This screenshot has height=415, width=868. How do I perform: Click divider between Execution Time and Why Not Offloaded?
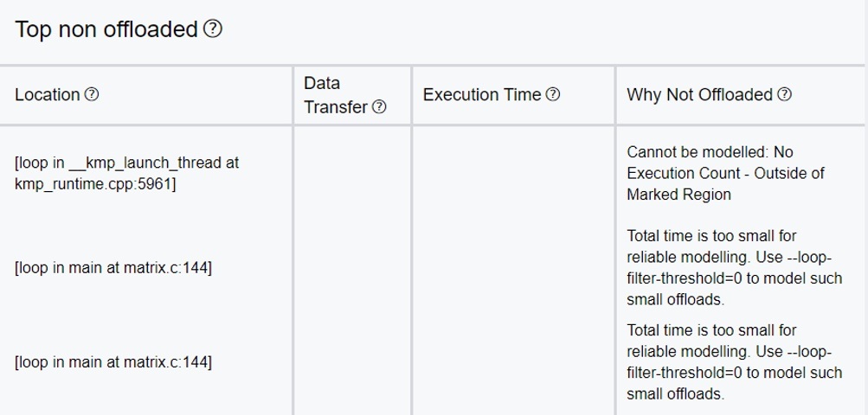point(615,95)
